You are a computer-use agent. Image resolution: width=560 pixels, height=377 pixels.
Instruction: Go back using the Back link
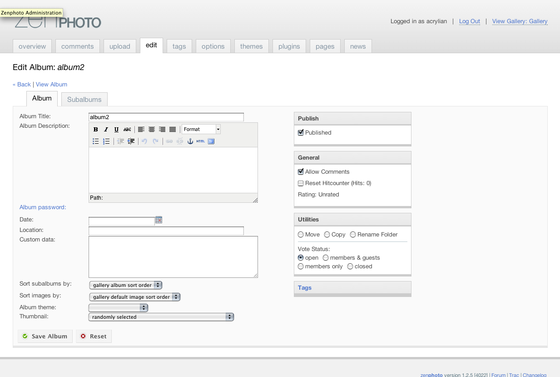22,85
